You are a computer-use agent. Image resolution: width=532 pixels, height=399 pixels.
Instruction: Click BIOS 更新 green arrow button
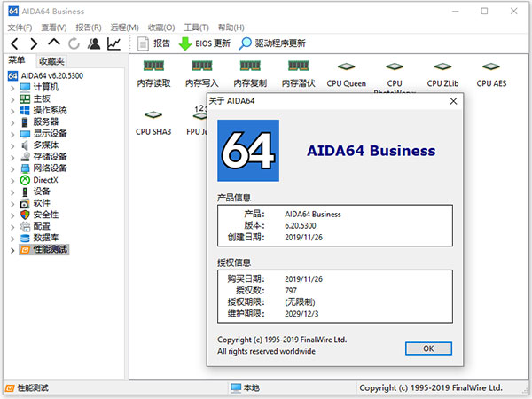click(x=205, y=43)
